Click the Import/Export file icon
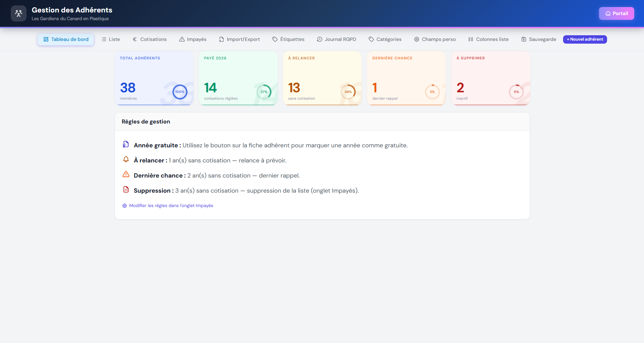This screenshot has width=644, height=343. click(x=221, y=39)
